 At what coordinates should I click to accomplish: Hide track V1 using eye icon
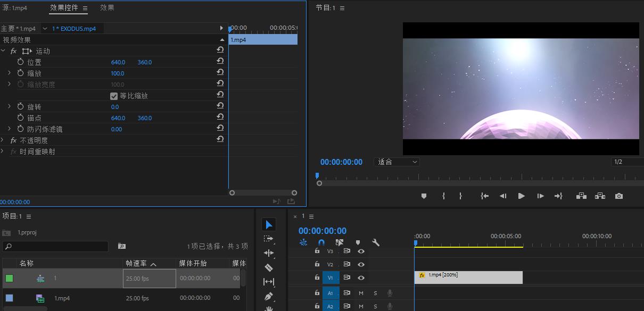pos(361,278)
